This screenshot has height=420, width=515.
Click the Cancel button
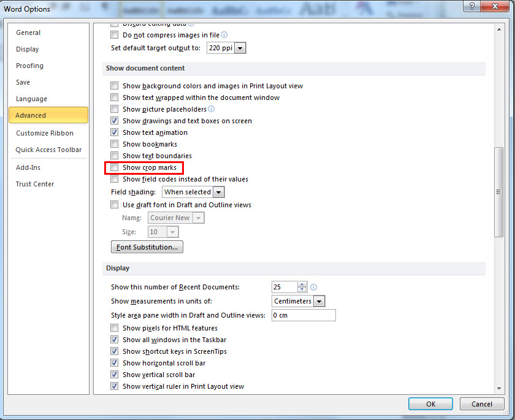[x=482, y=404]
